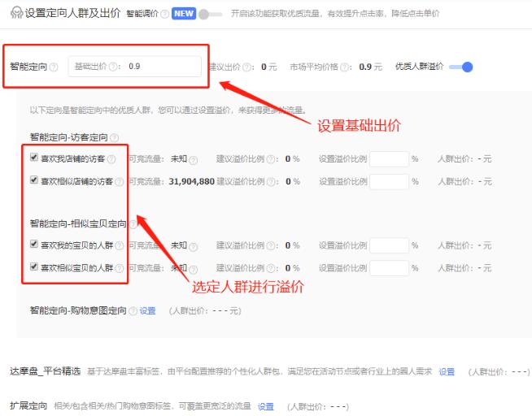The width and height of the screenshot is (532, 416).
Task: Click the NEW badge next to 智能调价
Action: (184, 14)
